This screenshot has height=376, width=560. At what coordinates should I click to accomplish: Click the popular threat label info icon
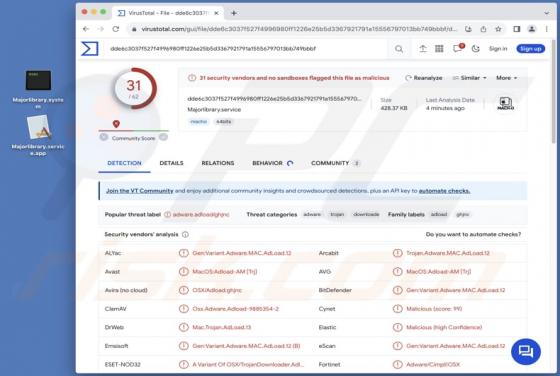(167, 215)
